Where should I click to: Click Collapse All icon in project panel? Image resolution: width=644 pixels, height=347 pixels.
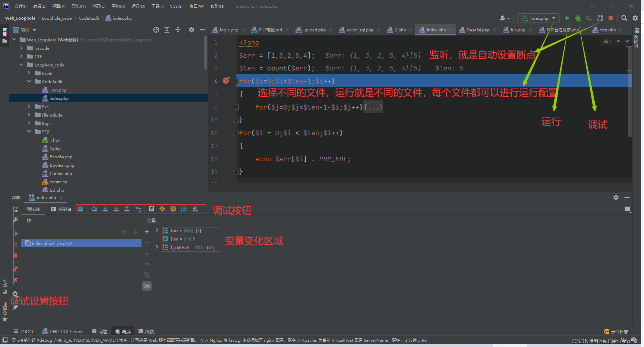(x=178, y=30)
